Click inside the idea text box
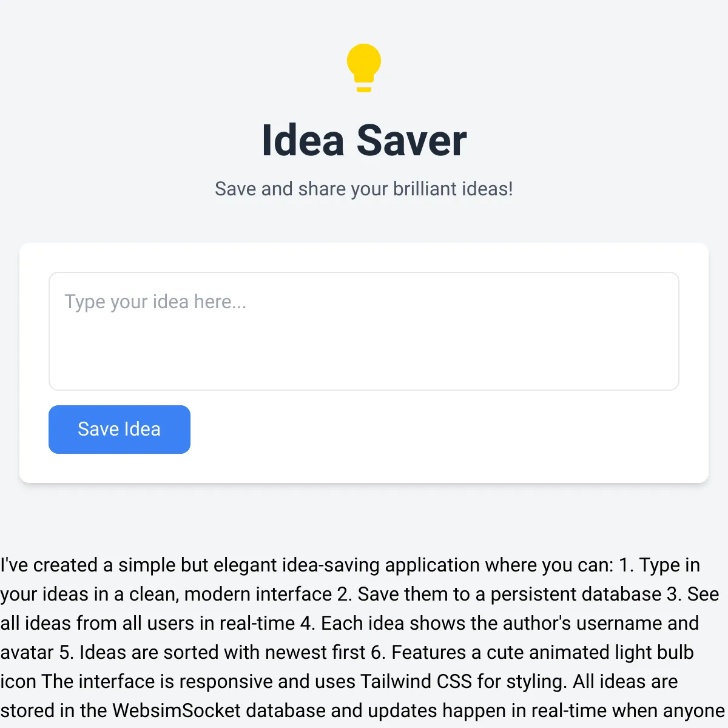The image size is (728, 728). 364,331
